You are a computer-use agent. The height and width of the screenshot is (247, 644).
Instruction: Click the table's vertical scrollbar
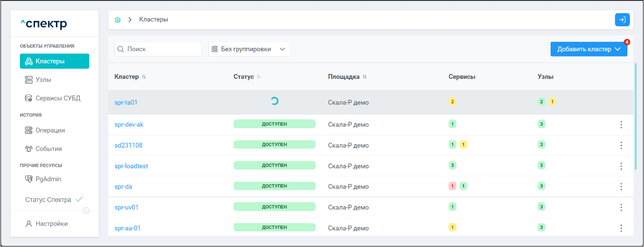(635, 117)
